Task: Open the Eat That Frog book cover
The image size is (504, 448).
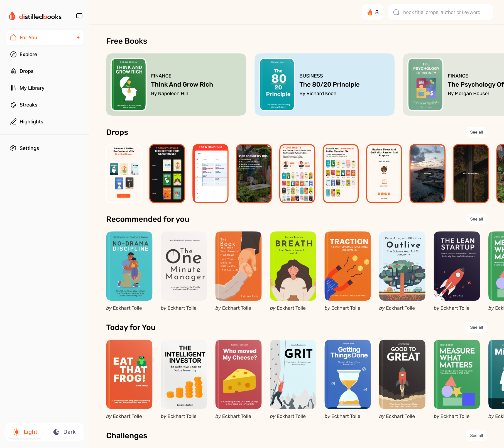Action: (129, 374)
